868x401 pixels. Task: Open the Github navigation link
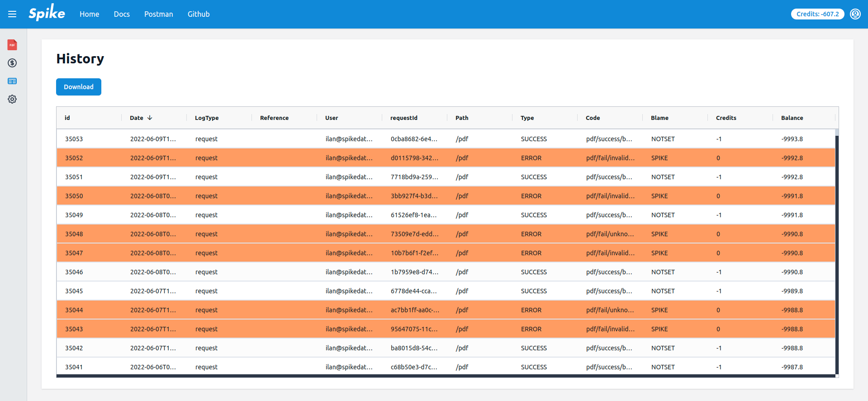(x=199, y=14)
